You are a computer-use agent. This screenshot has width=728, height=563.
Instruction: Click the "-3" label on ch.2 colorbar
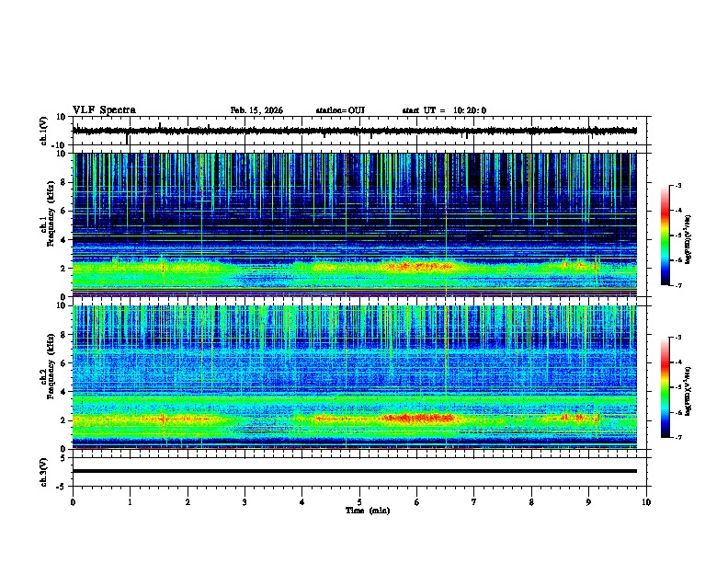coord(677,338)
